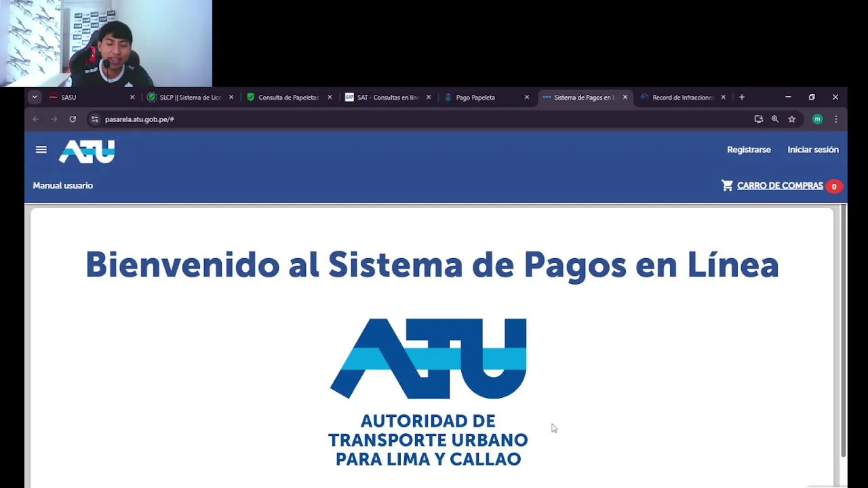
Task: Click the page vertical scrollbar
Action: coord(843,330)
